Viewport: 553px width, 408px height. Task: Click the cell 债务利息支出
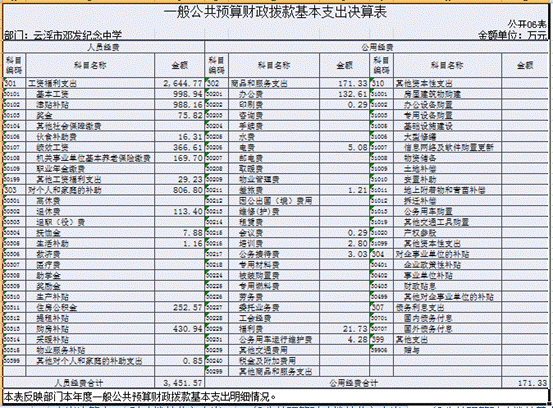point(448,307)
